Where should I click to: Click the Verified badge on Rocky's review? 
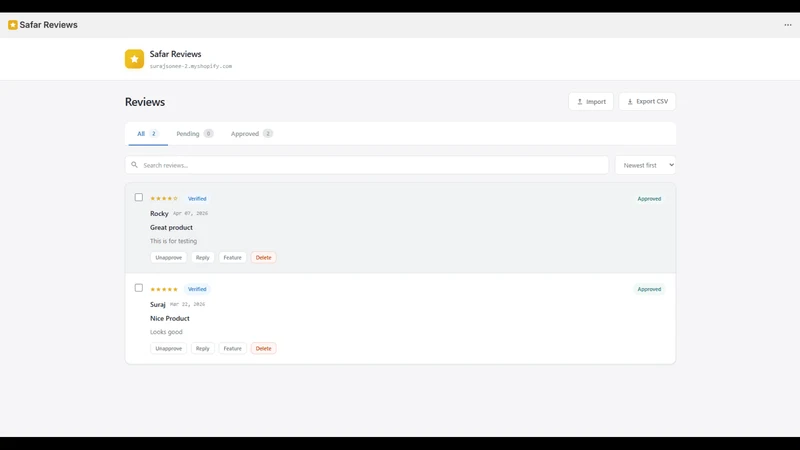pos(197,198)
